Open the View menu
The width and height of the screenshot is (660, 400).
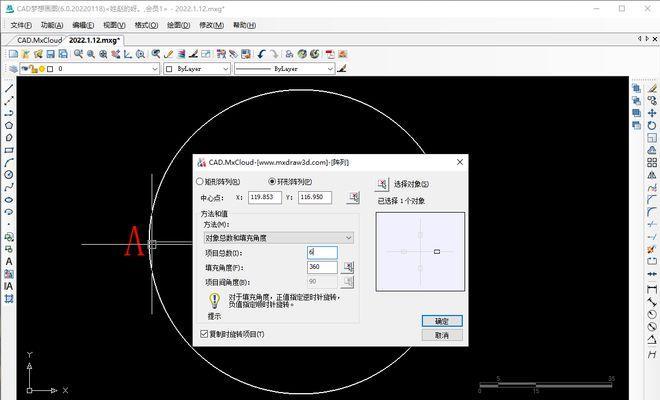114,25
